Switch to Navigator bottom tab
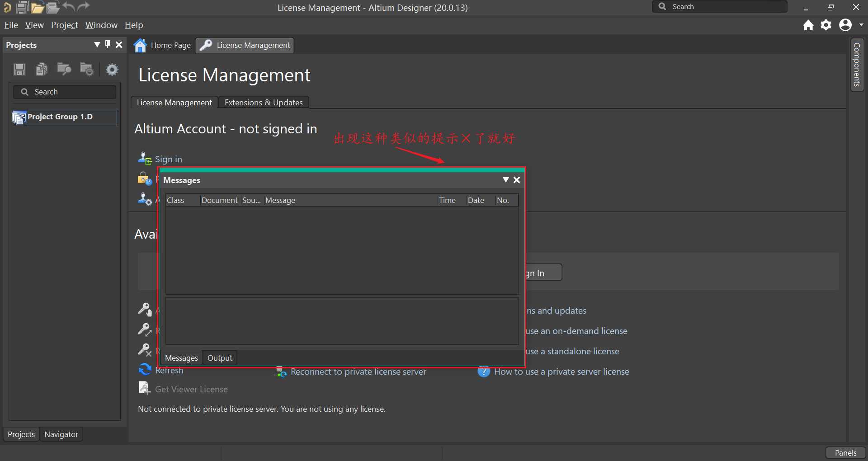This screenshot has width=868, height=461. 61,434
